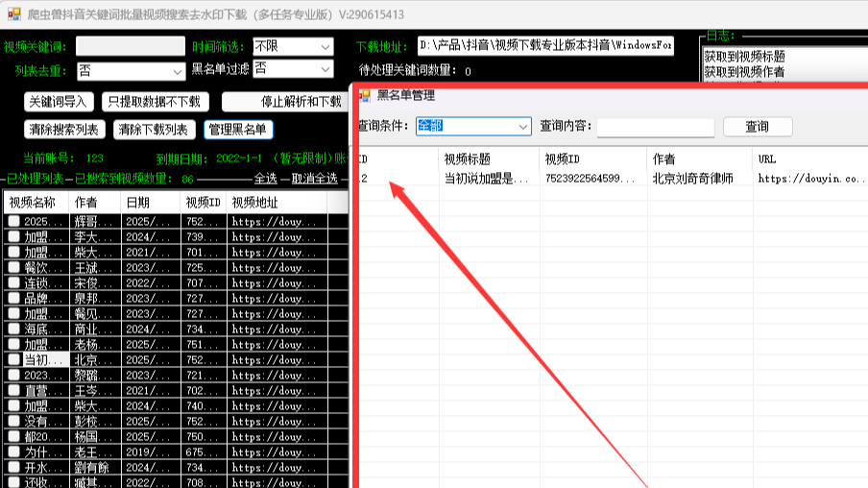Click author cell 杨国 in 都20 row
The image size is (868, 488).
click(x=95, y=436)
